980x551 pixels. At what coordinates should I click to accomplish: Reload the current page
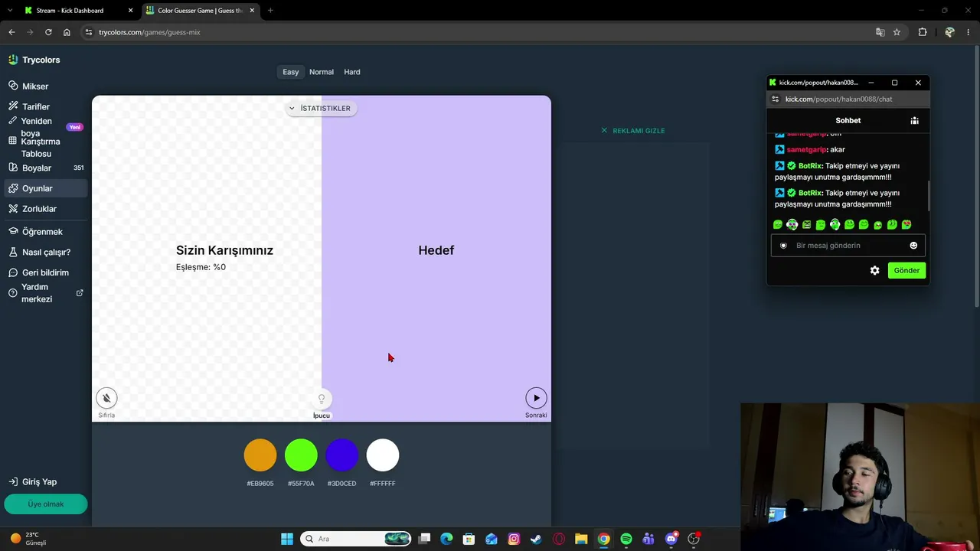[48, 32]
